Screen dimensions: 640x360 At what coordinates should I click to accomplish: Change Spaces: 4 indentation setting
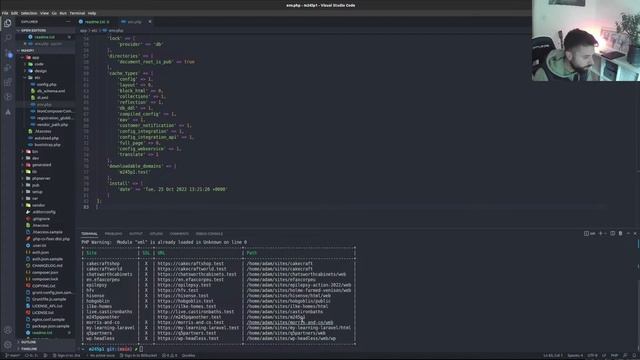pyautogui.click(x=576, y=356)
